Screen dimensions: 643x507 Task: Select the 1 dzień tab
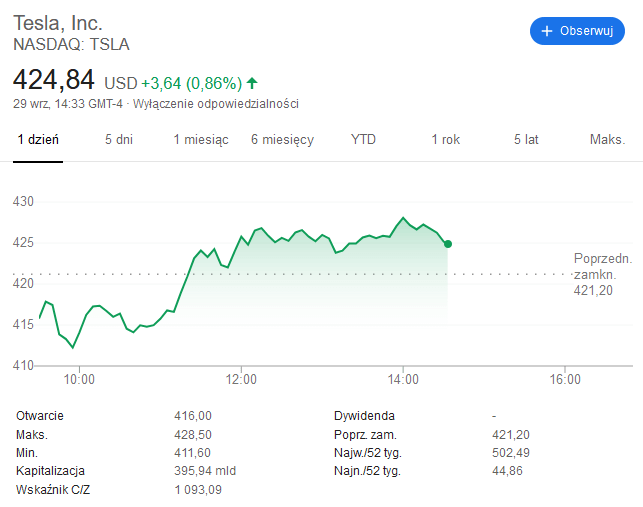tap(38, 139)
